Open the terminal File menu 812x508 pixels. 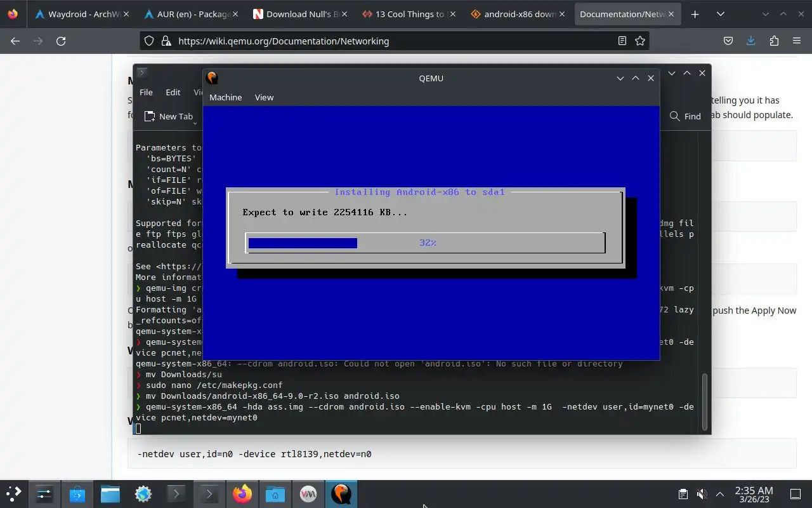146,92
